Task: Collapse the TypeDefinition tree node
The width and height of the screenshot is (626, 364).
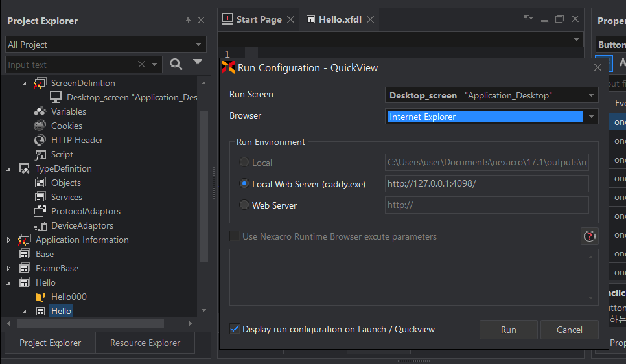Action: (x=8, y=169)
